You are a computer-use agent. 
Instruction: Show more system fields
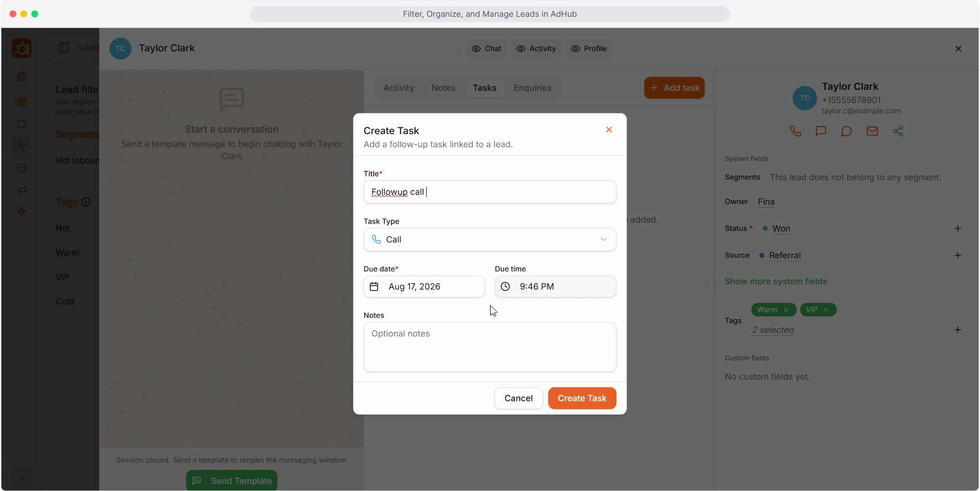tap(776, 281)
